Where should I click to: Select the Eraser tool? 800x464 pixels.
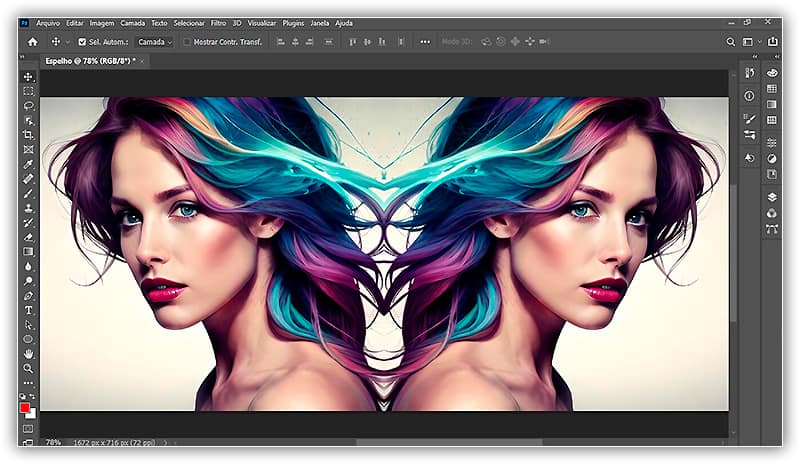(28, 237)
